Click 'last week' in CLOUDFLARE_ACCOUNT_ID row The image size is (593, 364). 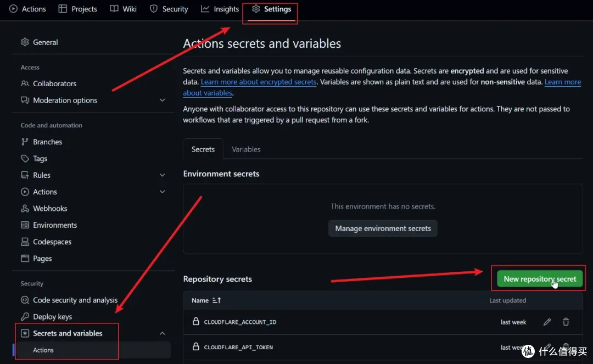(x=513, y=322)
